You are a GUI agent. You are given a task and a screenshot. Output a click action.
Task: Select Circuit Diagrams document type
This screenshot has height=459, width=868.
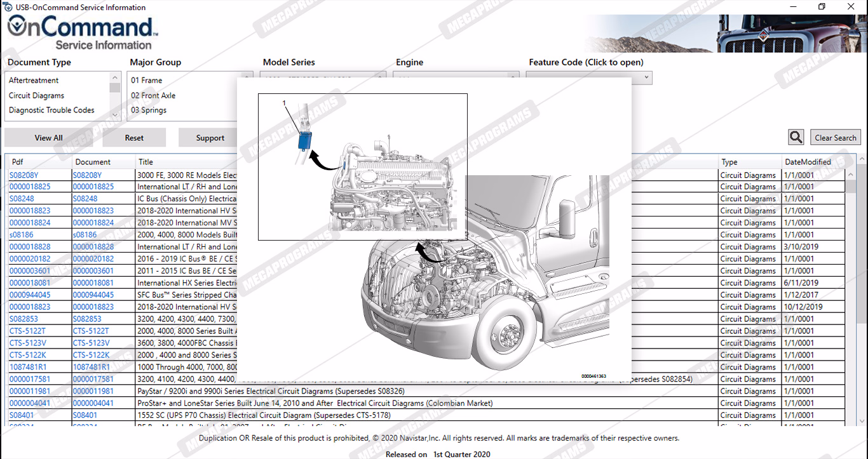(x=36, y=95)
